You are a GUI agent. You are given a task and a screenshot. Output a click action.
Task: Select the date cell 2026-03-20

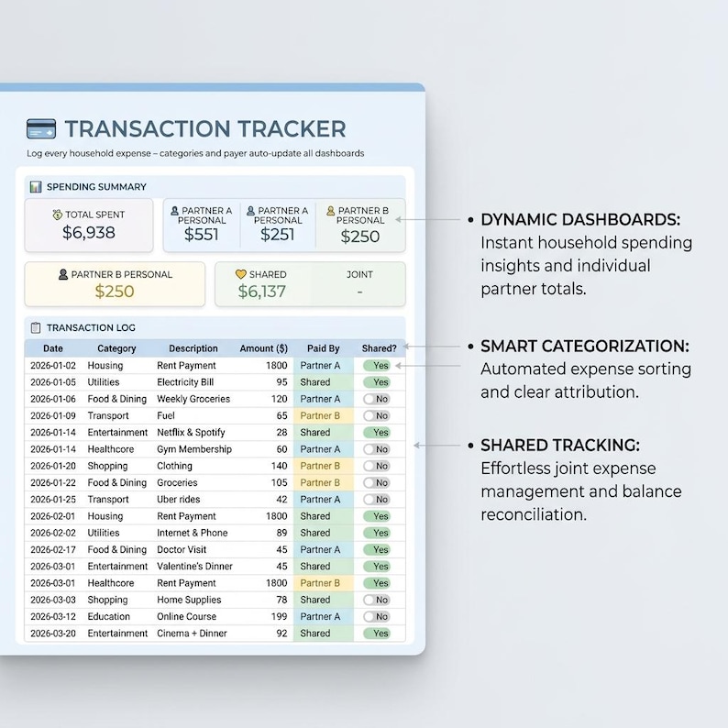click(x=53, y=634)
